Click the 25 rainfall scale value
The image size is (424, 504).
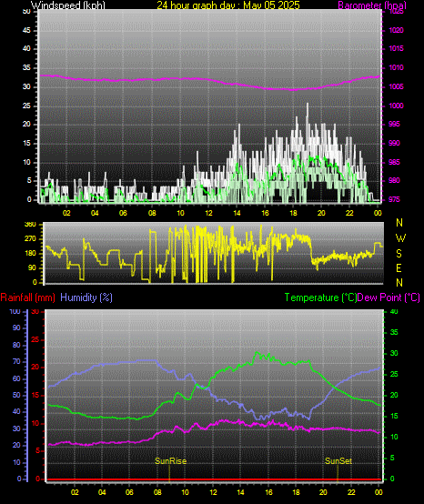[x=35, y=339]
